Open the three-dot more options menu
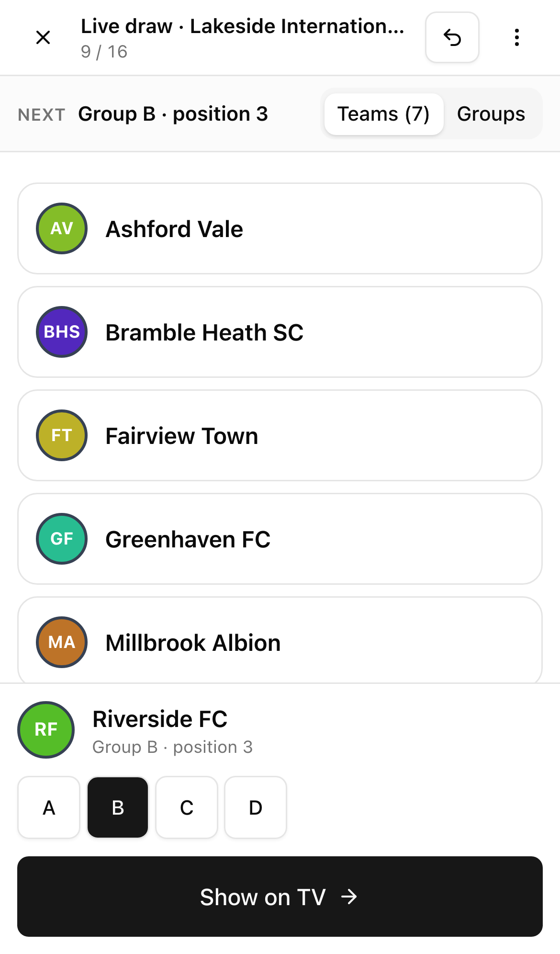 click(516, 37)
